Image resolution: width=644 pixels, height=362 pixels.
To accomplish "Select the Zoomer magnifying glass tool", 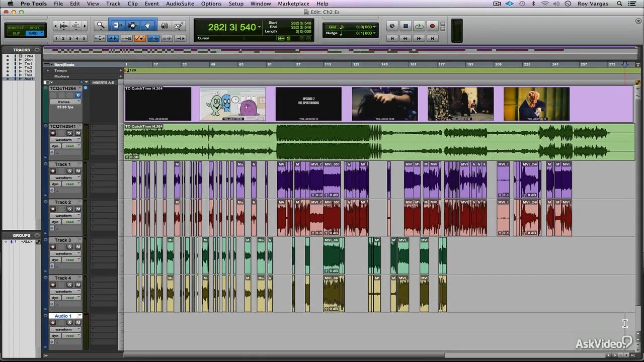I will (x=101, y=26).
